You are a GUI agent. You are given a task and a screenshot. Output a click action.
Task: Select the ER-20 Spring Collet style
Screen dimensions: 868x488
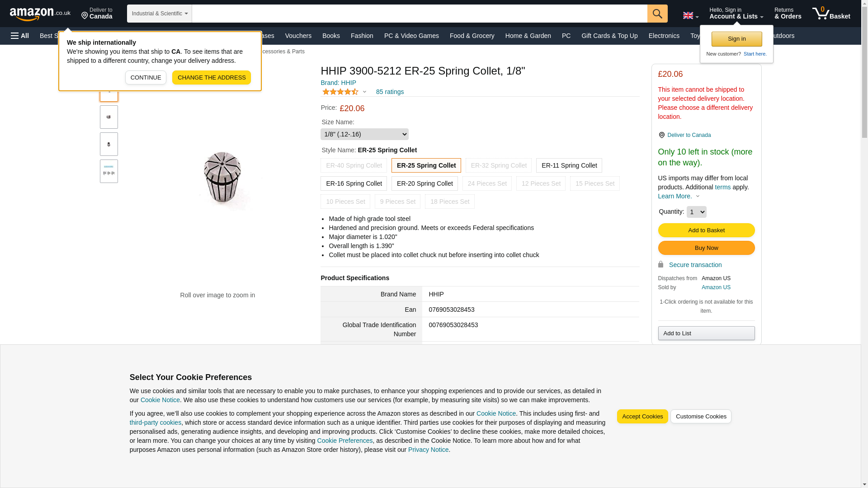(x=425, y=183)
